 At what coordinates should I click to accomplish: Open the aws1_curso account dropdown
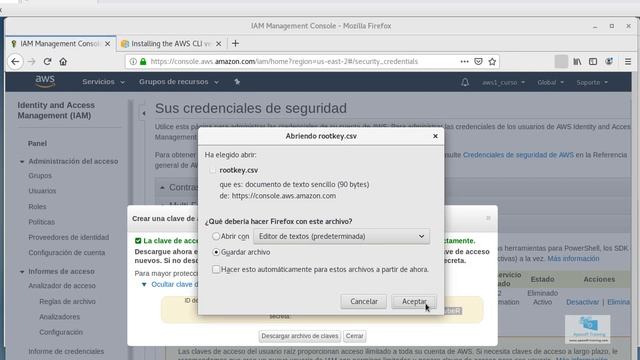[x=503, y=82]
